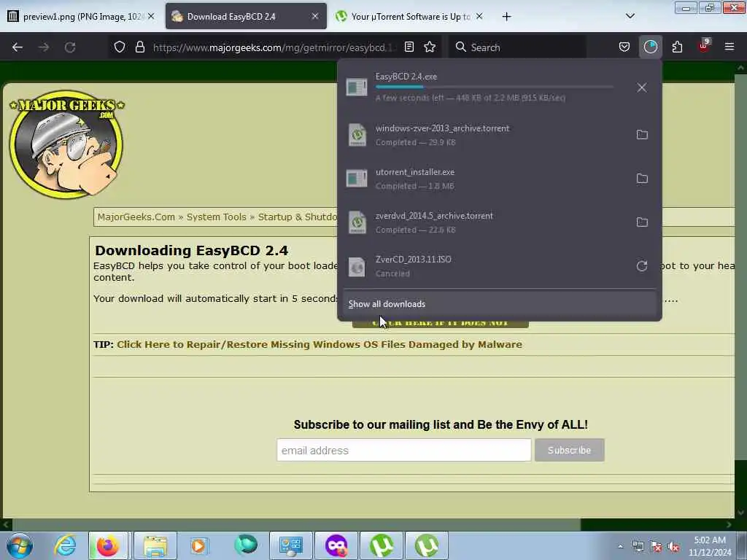
Task: Open the Firefox application menu
Action: coord(729,47)
